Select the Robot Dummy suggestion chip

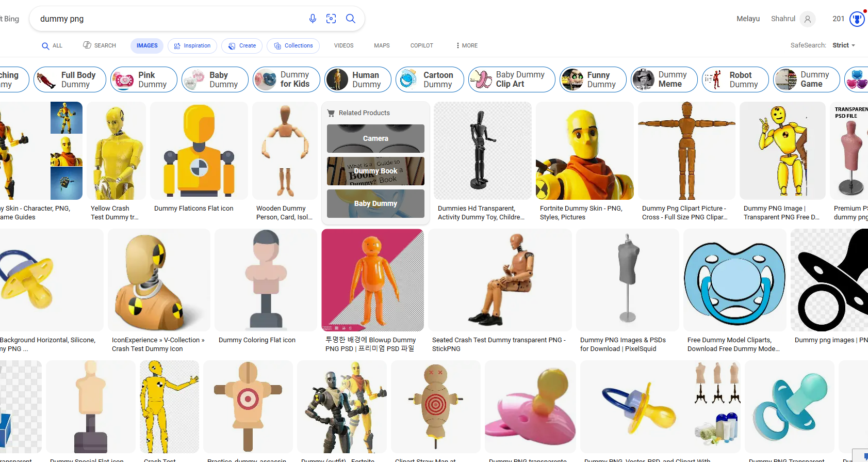735,79
